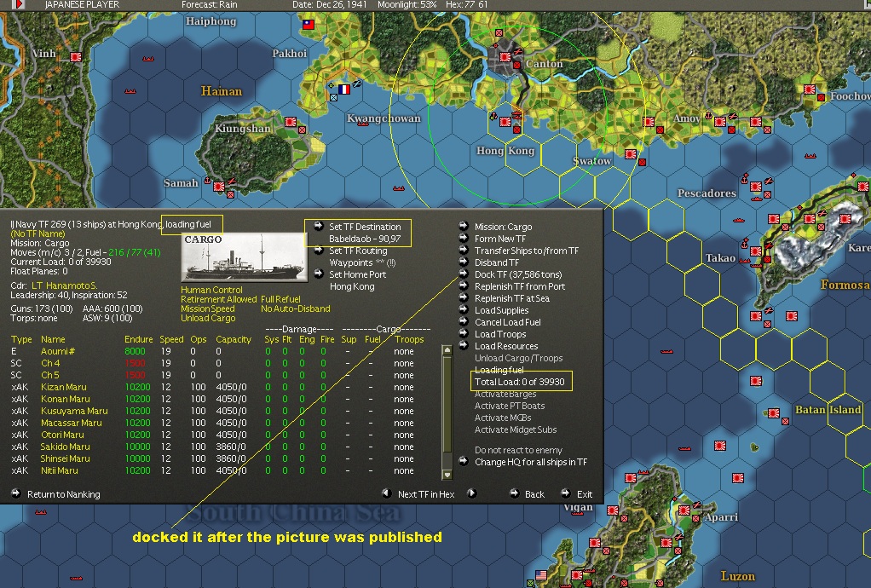
Task: Click the Cargo ship picture thumbnail
Action: click(x=243, y=257)
